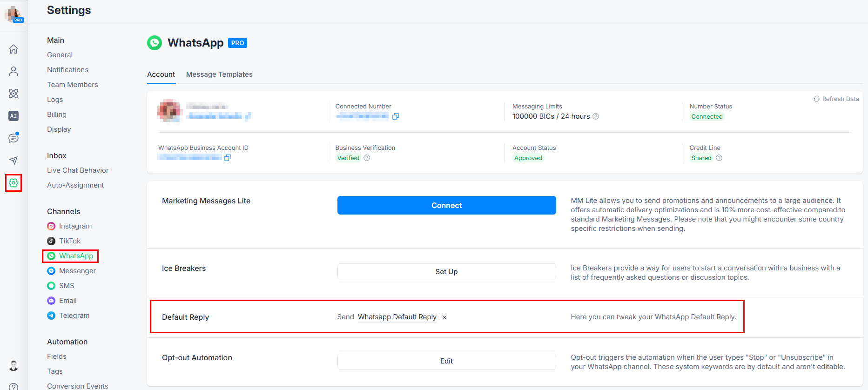Click the Approved account status badge
This screenshot has width=868, height=390.
pyautogui.click(x=528, y=158)
